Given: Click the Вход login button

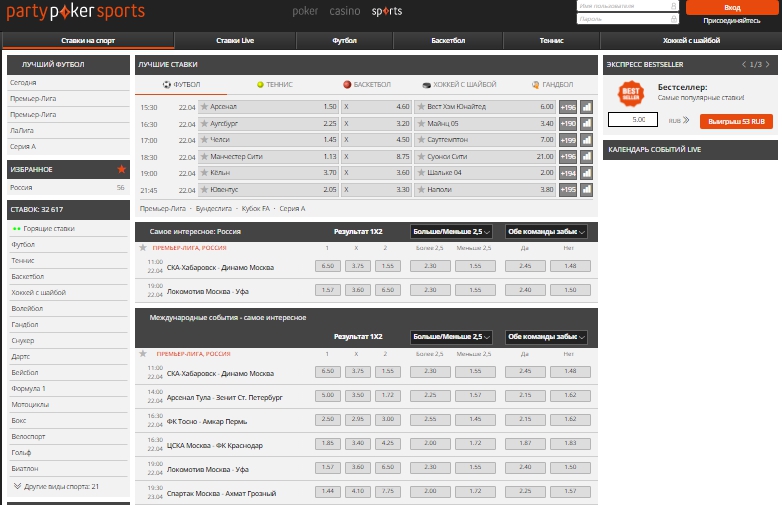Looking at the screenshot, I should pos(732,7).
